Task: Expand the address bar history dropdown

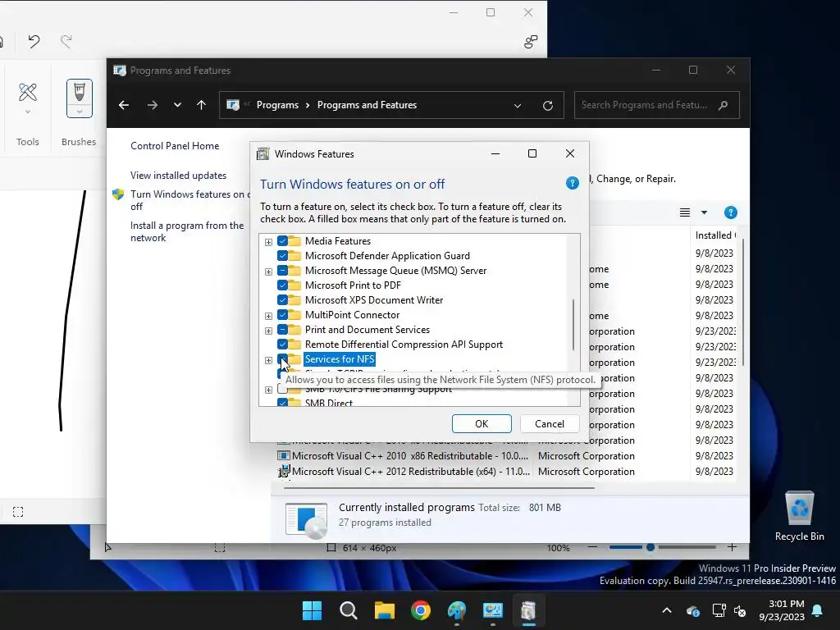Action: click(518, 106)
